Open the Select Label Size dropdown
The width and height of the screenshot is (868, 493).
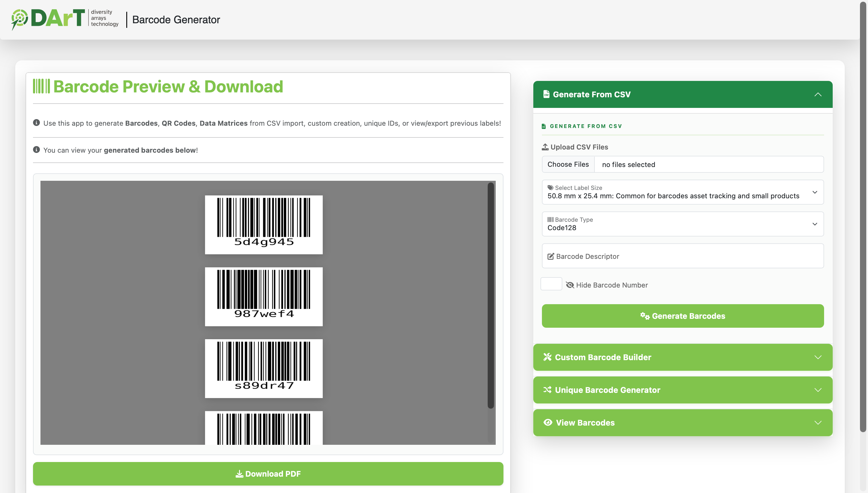pos(682,192)
